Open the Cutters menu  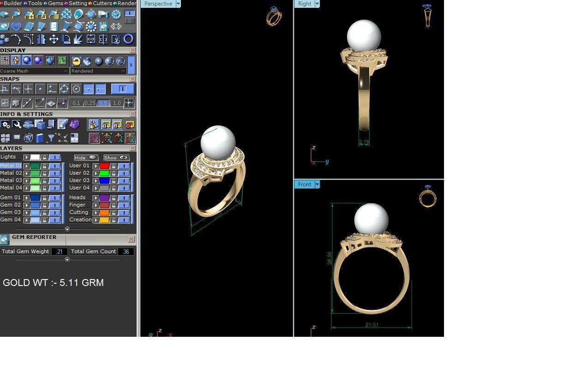[102, 3]
